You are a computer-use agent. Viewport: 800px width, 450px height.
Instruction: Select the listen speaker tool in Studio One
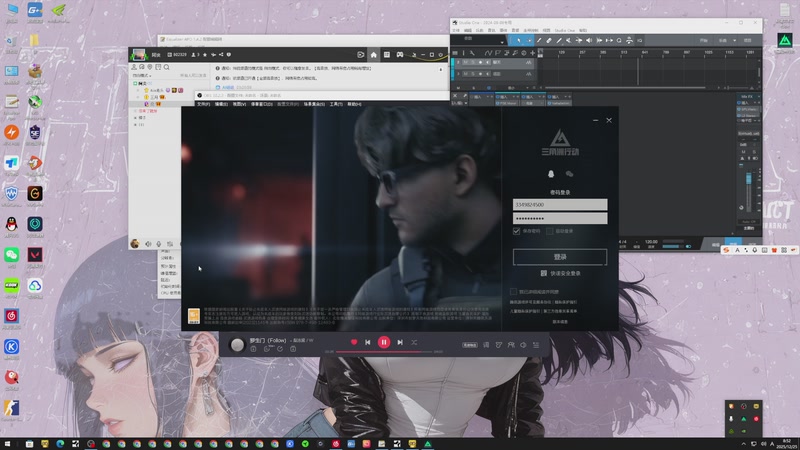589,40
